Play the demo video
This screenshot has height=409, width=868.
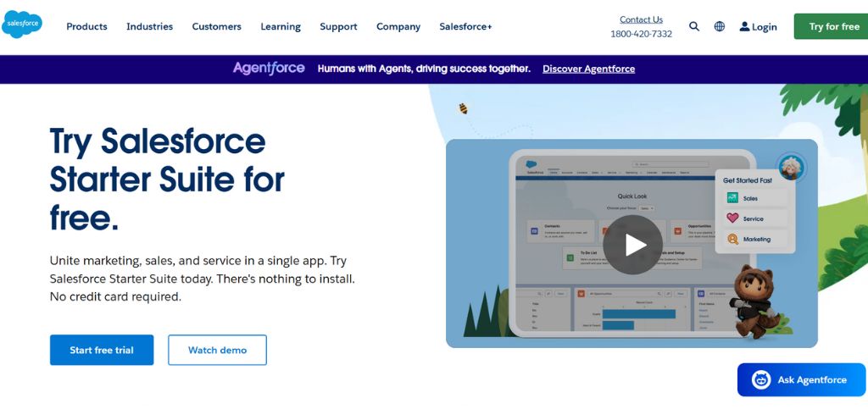(x=632, y=244)
